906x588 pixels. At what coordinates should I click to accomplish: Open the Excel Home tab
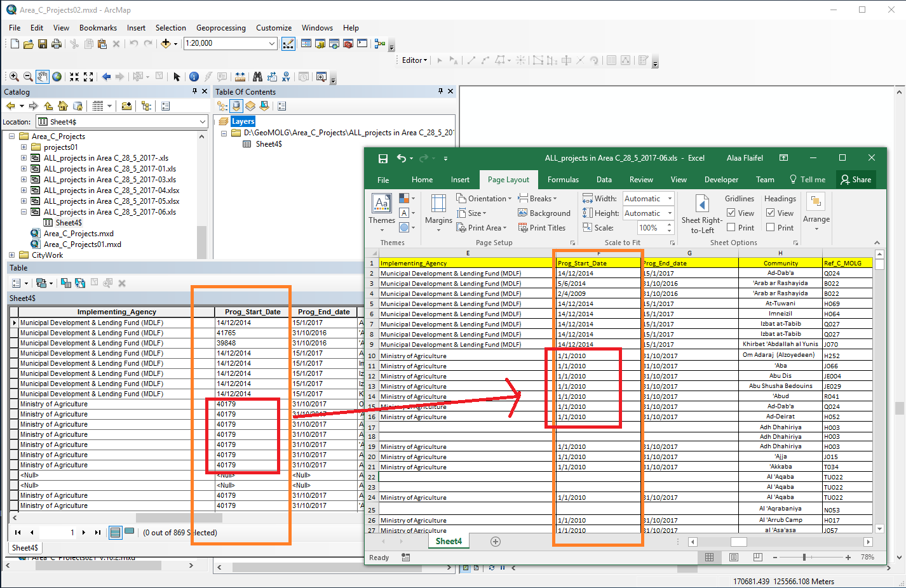(422, 180)
